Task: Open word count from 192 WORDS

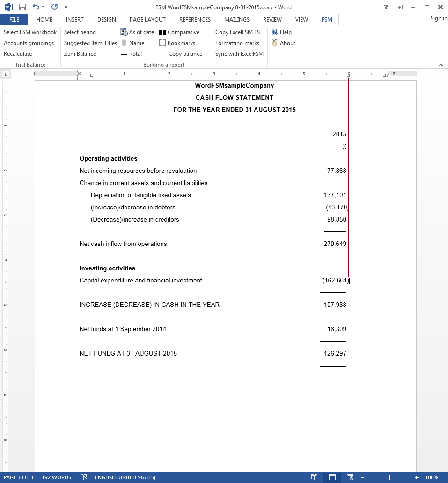Action: pyautogui.click(x=56, y=477)
